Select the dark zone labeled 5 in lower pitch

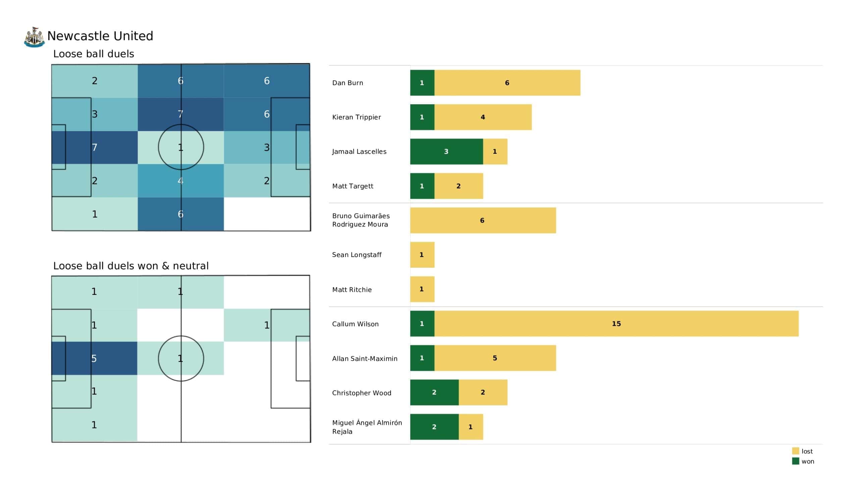(94, 358)
